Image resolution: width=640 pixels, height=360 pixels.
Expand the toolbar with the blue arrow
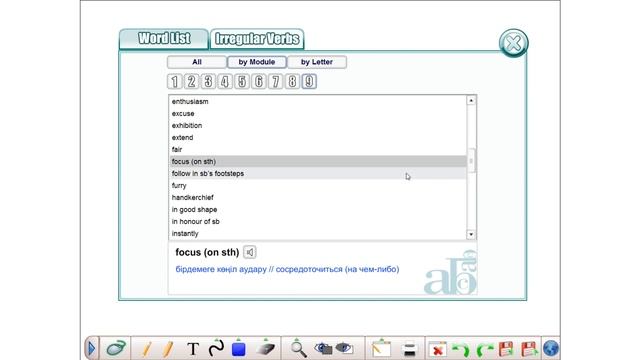pyautogui.click(x=91, y=349)
